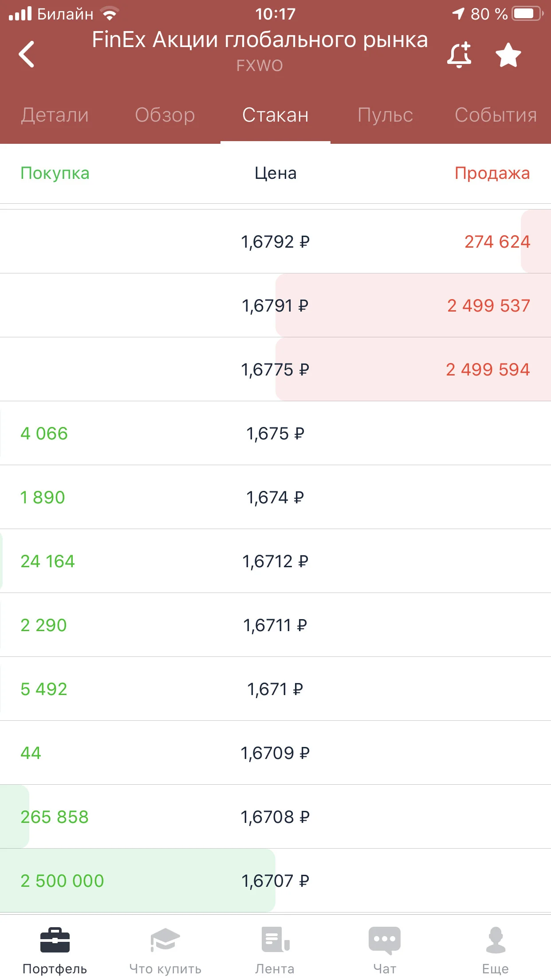The height and width of the screenshot is (980, 551).
Task: Open Портфель briefcase icon
Action: (x=55, y=940)
